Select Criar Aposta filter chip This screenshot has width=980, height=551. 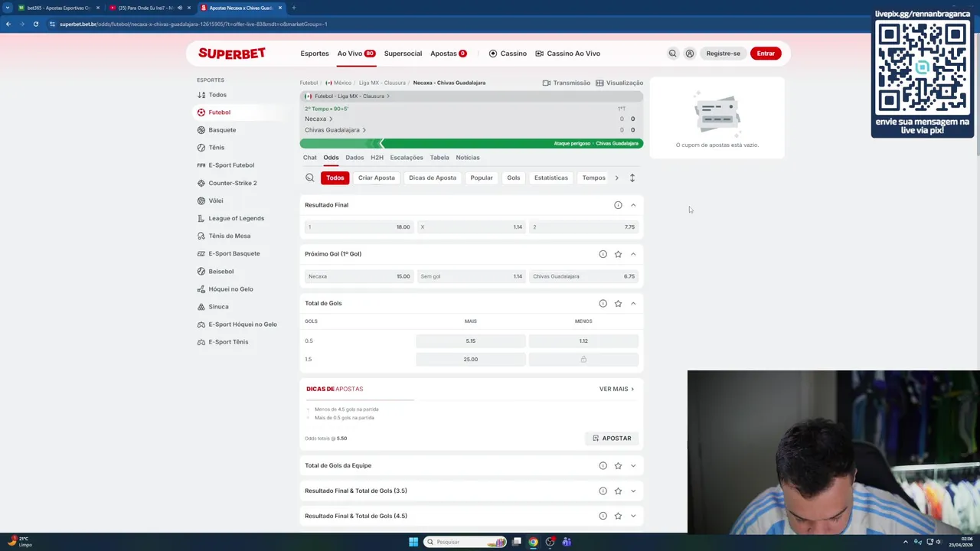point(377,178)
